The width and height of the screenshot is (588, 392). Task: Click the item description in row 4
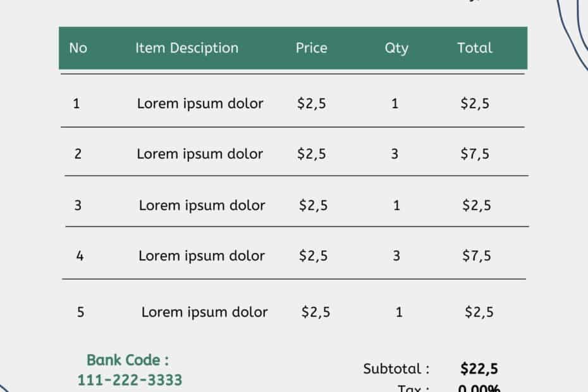202,255
